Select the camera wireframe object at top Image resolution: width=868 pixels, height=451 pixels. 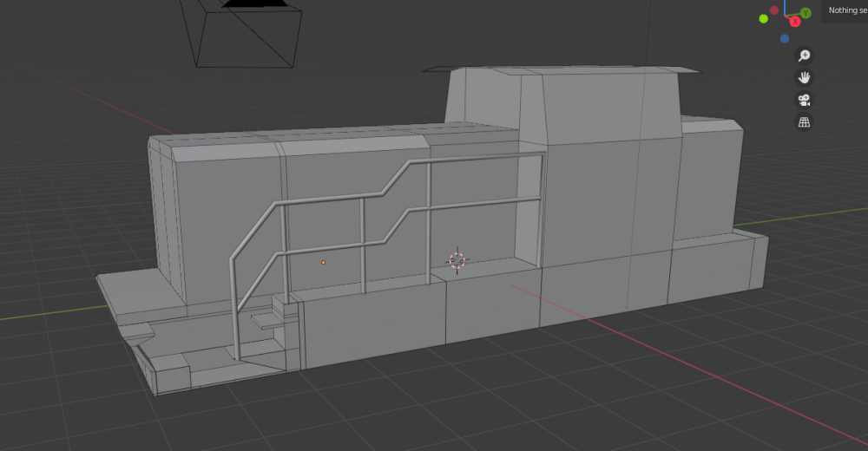(x=247, y=35)
